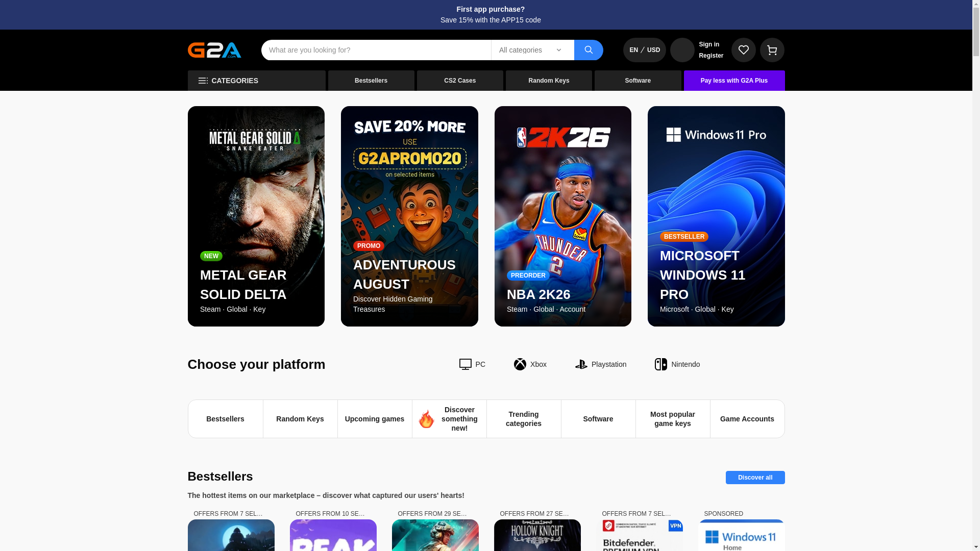Viewport: 980px width, 551px height.
Task: Open the sponsored Windows 11 Home card
Action: click(x=742, y=535)
